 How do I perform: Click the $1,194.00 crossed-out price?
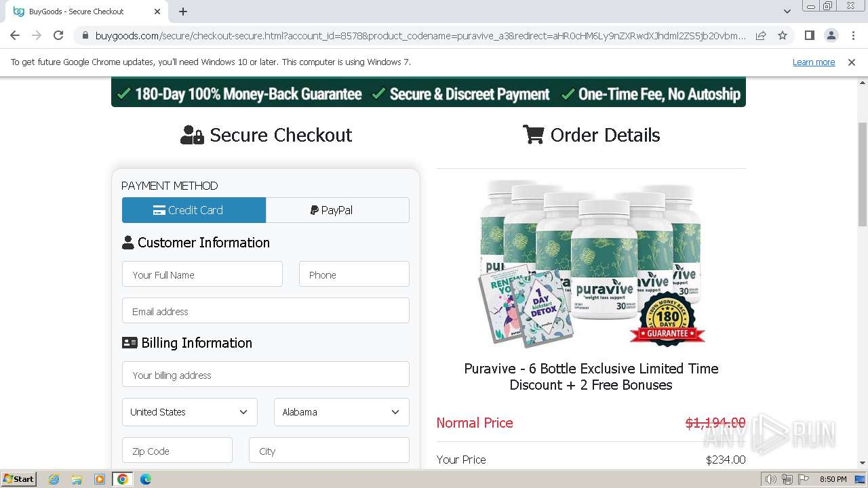(x=715, y=423)
